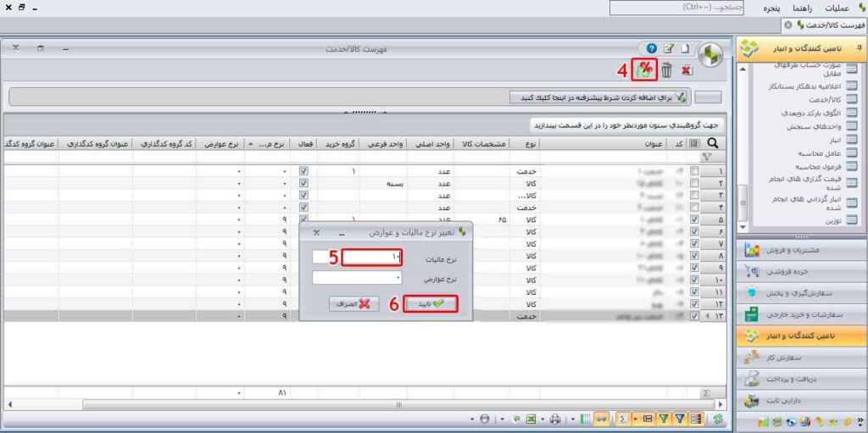Click the funnel icon in grid filter row
Screen dimensions: 868x433
click(x=706, y=158)
